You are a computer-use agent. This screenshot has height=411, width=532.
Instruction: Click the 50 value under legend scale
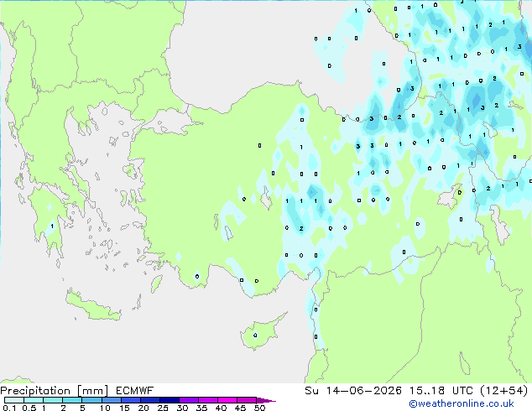click(x=259, y=408)
